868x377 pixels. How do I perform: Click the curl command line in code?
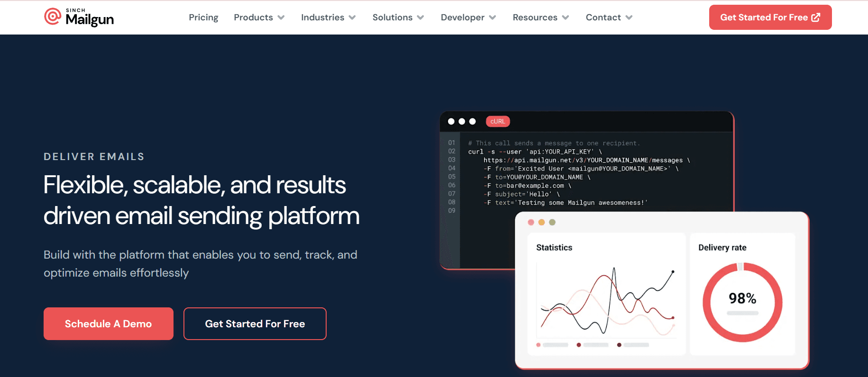tap(535, 152)
